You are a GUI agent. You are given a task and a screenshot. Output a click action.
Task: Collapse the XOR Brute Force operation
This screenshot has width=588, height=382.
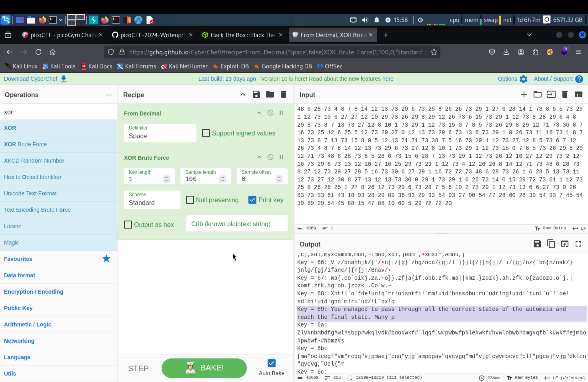[259, 157]
